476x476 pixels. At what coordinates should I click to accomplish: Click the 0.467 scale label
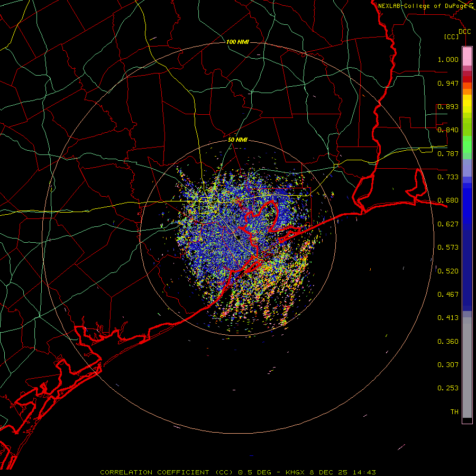click(448, 295)
